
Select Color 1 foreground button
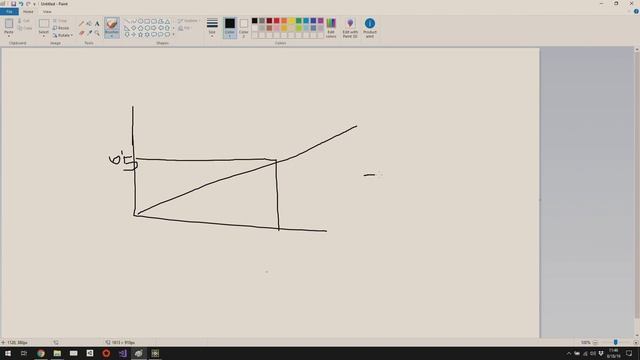click(x=230, y=28)
